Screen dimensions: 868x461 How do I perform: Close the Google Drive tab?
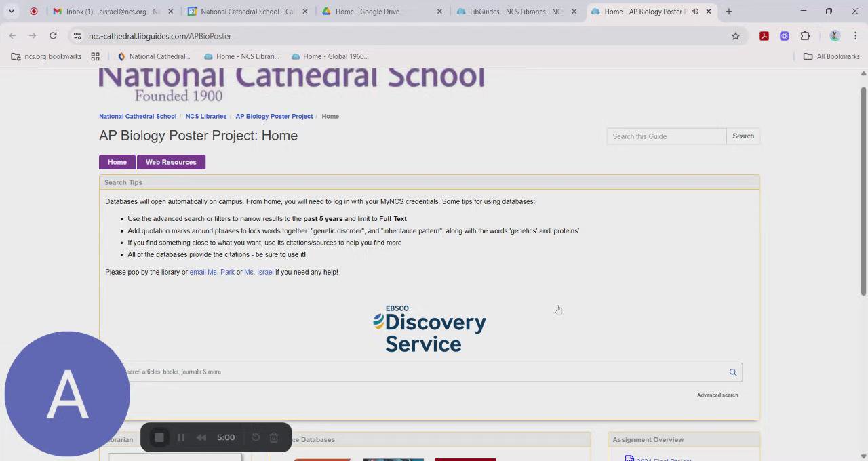439,12
